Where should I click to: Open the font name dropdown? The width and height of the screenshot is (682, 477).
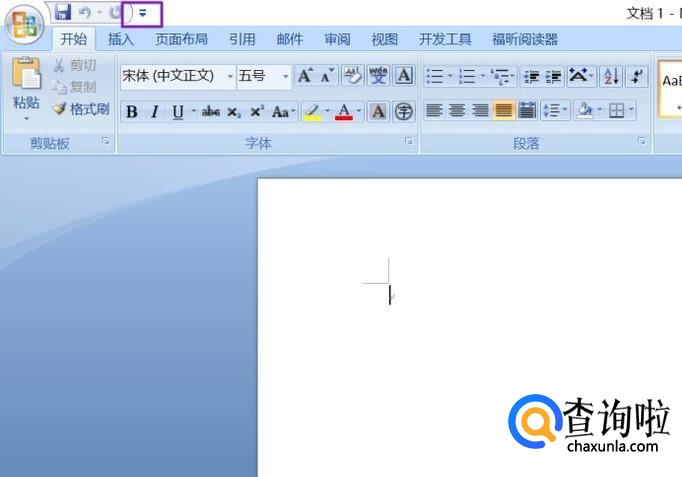pyautogui.click(x=230, y=76)
